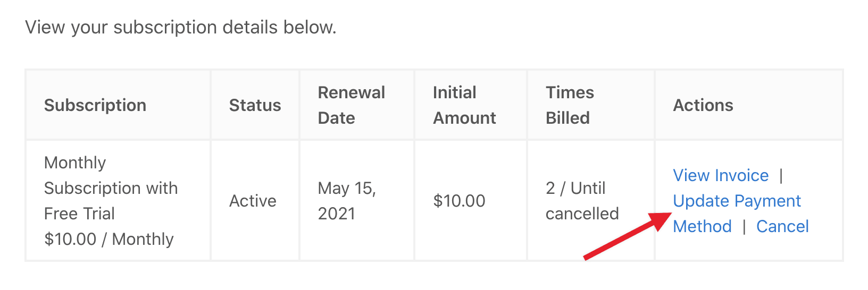Click the 'Monthly' first line of subscription name
868x290 pixels.
point(75,163)
